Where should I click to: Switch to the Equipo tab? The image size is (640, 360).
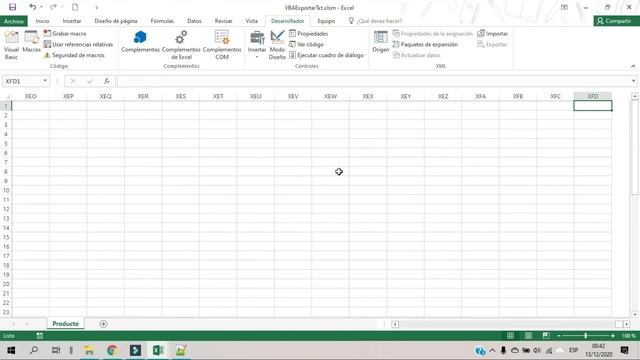click(326, 21)
